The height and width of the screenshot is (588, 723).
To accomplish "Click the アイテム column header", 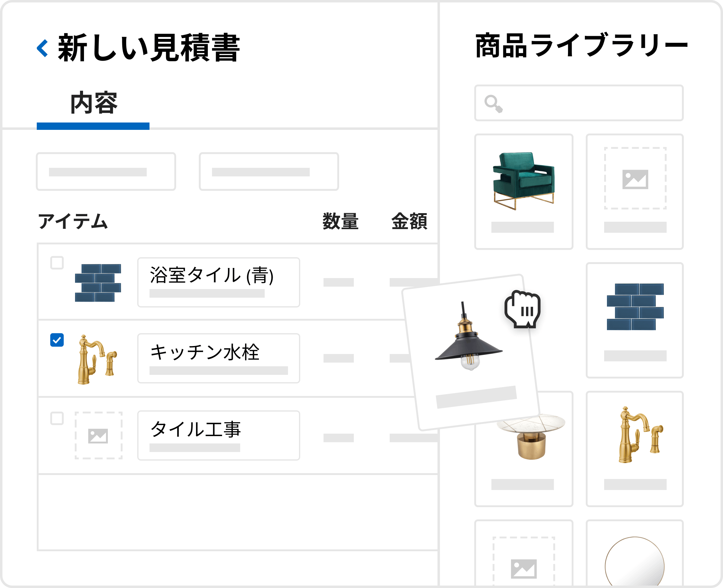I will [x=73, y=221].
